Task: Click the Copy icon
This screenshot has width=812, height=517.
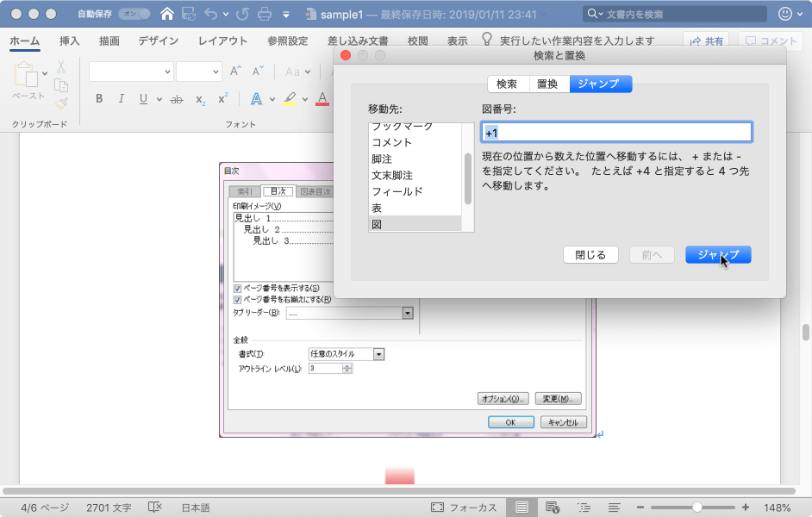Action: point(61,85)
